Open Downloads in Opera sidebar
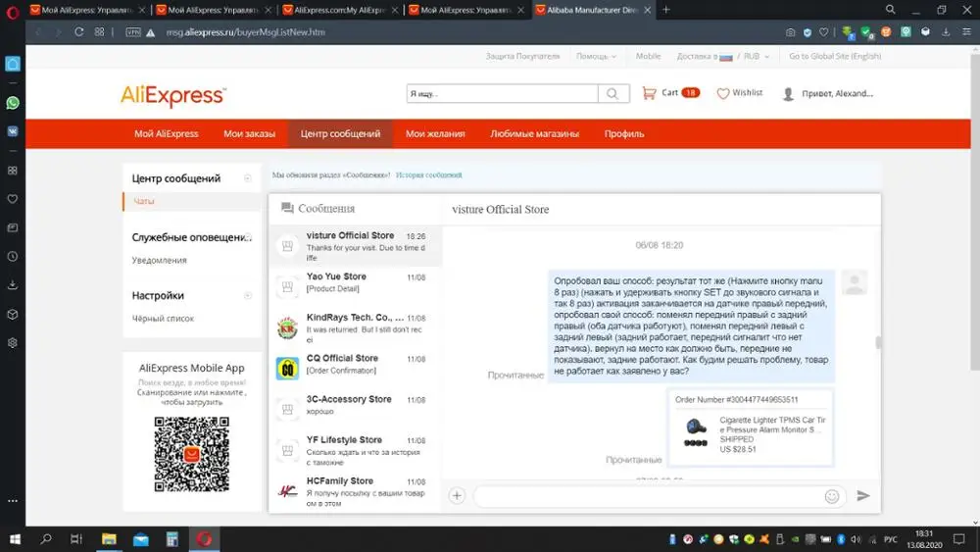The height and width of the screenshot is (552, 980). tap(13, 285)
